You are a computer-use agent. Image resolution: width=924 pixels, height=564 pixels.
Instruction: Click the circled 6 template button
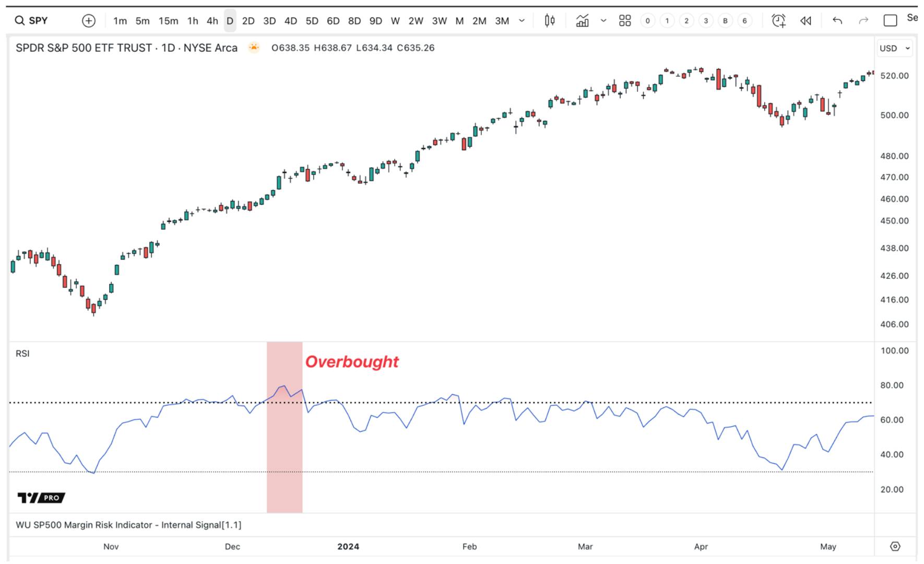[744, 21]
